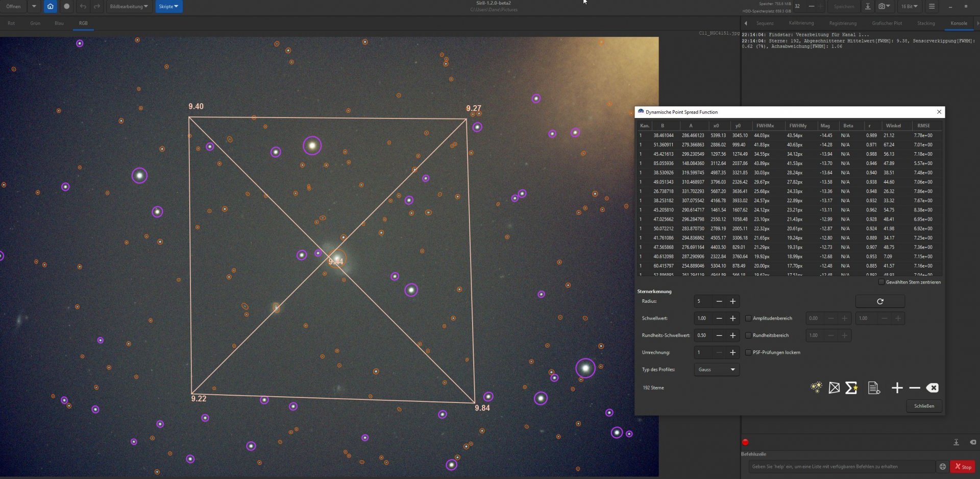
Task: Decrease the thread count next to 32
Action: pos(812,7)
